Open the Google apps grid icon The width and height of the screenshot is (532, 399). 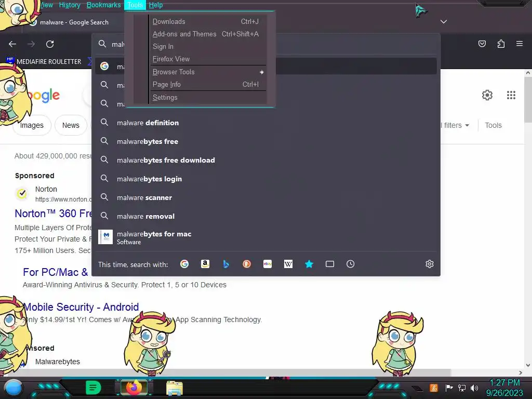[511, 95]
